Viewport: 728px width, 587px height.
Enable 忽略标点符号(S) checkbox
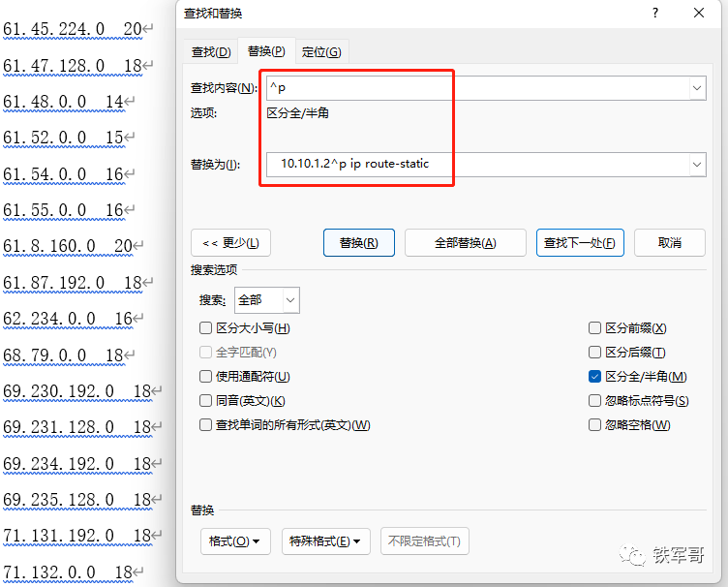pos(594,400)
